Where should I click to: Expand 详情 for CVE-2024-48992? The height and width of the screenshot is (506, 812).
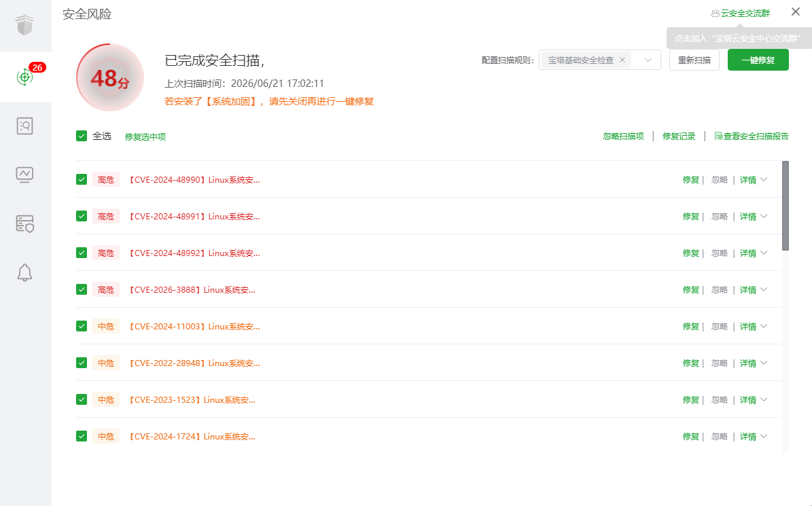(x=754, y=253)
